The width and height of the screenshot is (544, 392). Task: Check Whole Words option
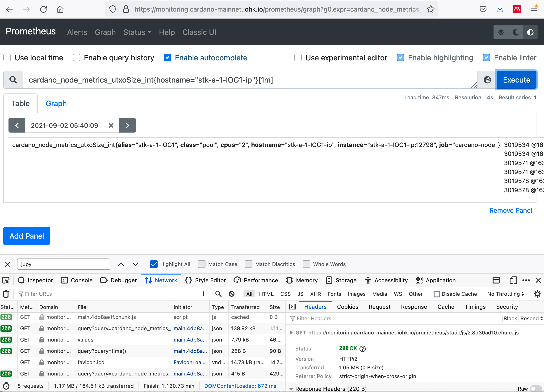coord(306,264)
